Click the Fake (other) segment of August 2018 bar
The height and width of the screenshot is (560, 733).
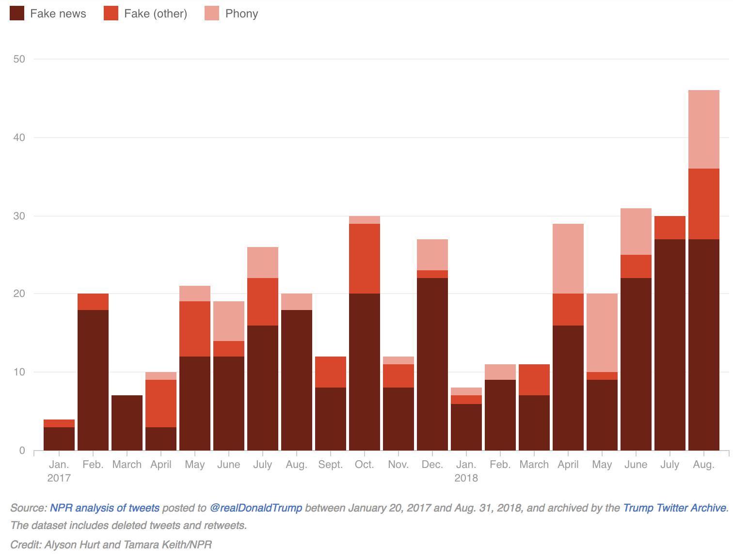tap(703, 204)
